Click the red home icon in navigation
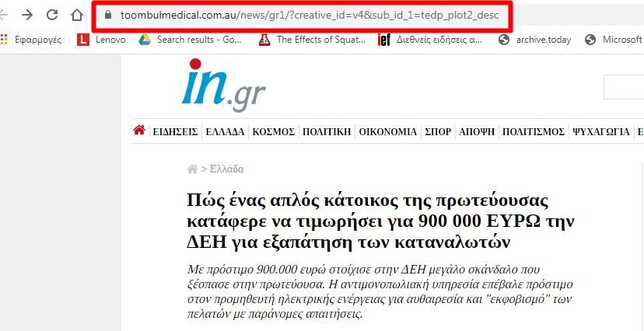This screenshot has width=644, height=331. pyautogui.click(x=139, y=131)
